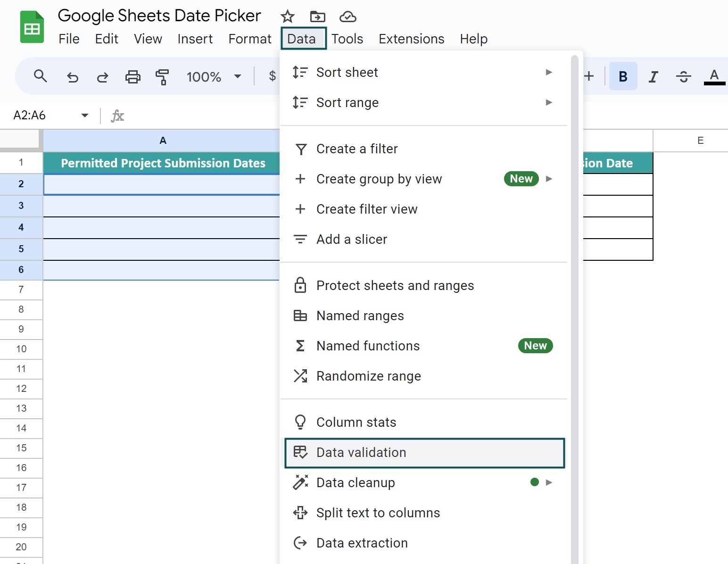
Task: Open the Edit menu
Action: point(107,39)
